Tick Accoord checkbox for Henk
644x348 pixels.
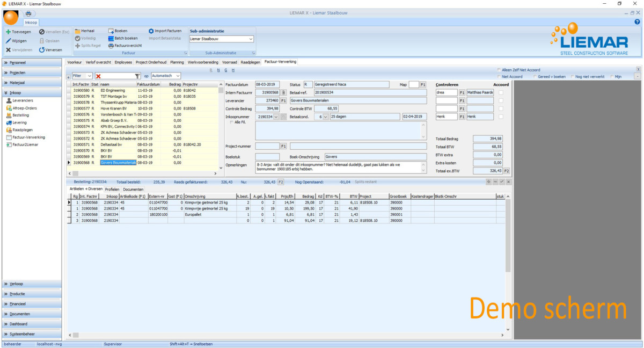click(501, 117)
